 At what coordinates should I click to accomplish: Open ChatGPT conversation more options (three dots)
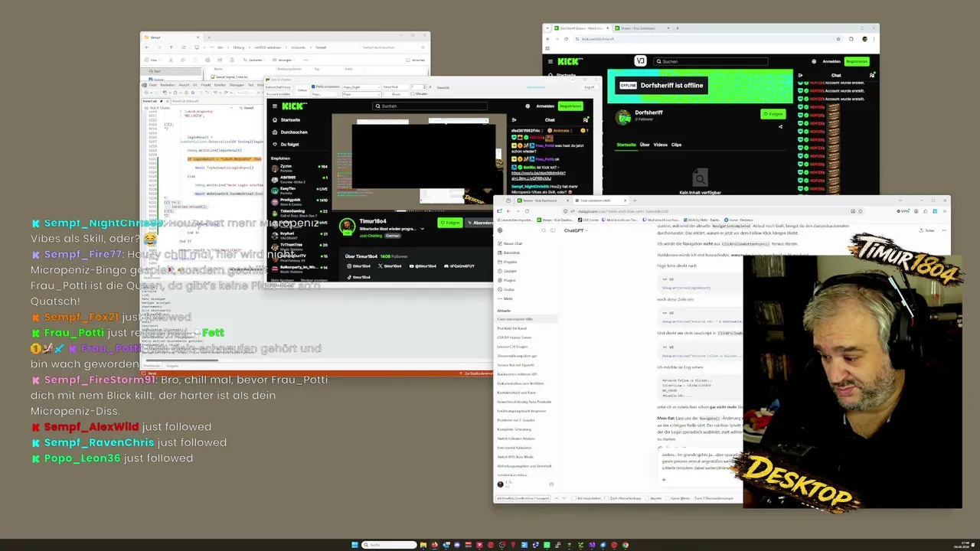[x=943, y=230]
